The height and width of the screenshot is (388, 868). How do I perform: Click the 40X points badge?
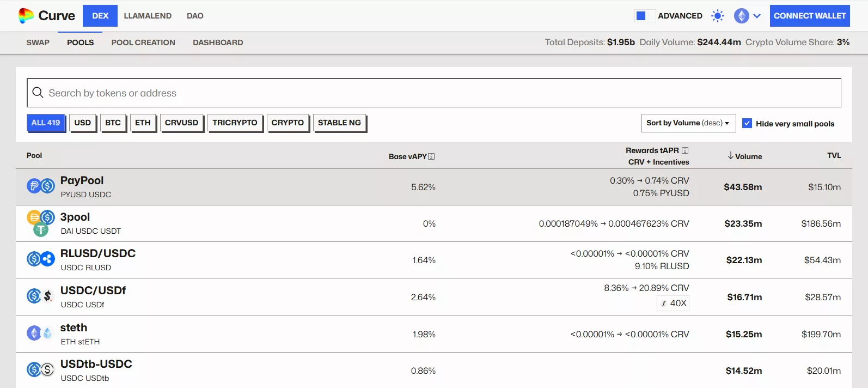(x=673, y=303)
